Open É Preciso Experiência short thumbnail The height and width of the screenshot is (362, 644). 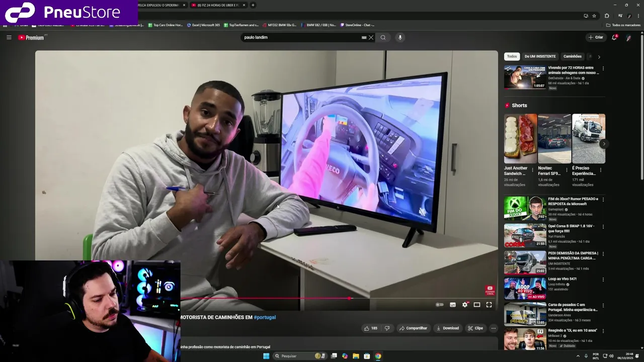pyautogui.click(x=589, y=138)
